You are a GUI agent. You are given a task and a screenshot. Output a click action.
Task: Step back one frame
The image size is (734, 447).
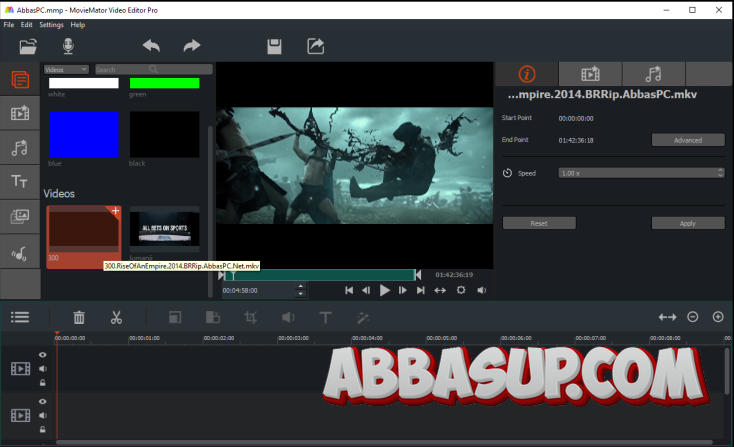coord(366,290)
